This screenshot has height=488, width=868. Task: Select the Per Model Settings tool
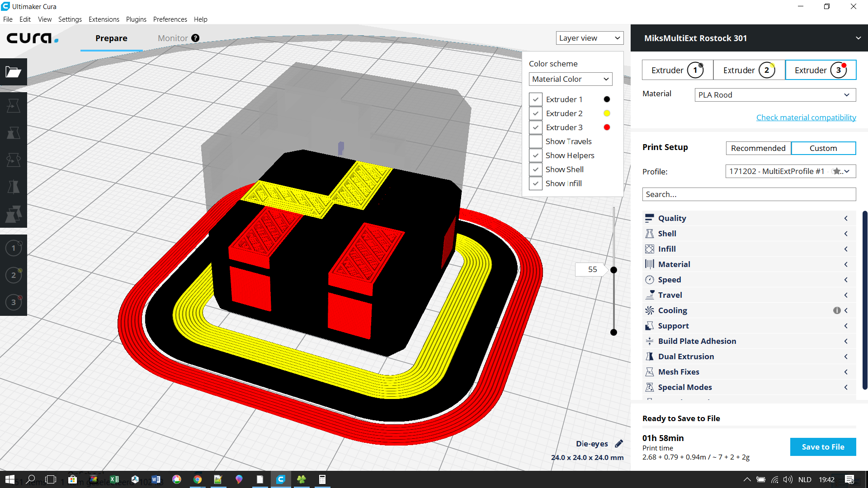point(14,214)
